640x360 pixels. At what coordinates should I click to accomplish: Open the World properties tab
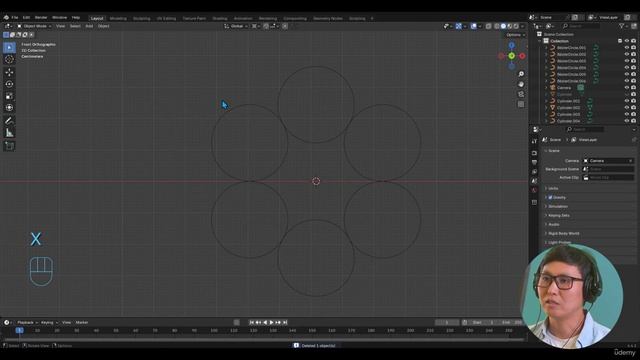click(534, 190)
